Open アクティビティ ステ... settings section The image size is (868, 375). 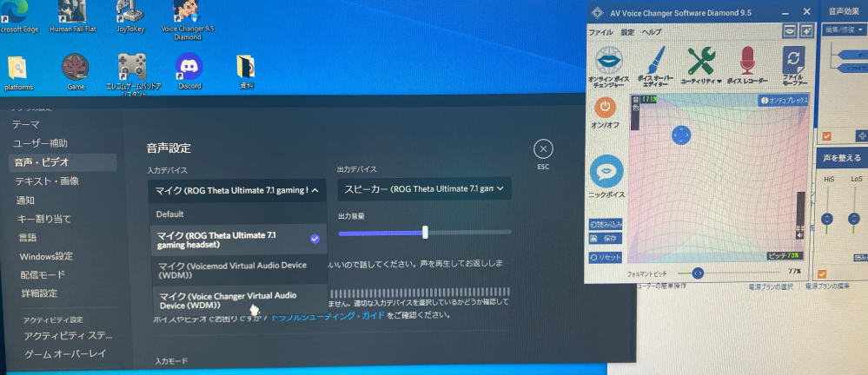click(68, 336)
